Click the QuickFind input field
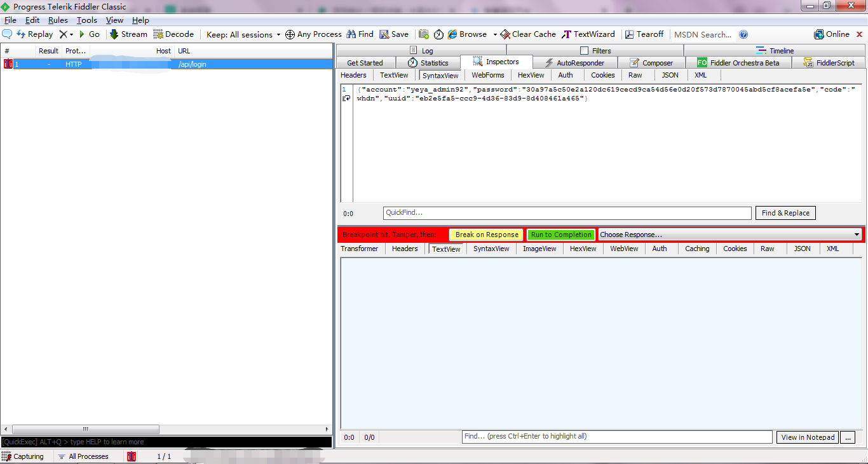This screenshot has height=464, width=868. [x=567, y=213]
